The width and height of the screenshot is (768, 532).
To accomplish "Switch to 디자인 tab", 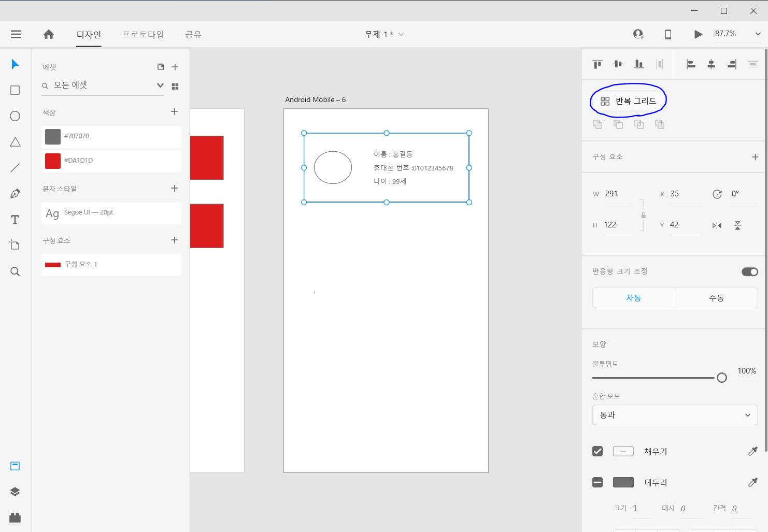I will pos(89,34).
